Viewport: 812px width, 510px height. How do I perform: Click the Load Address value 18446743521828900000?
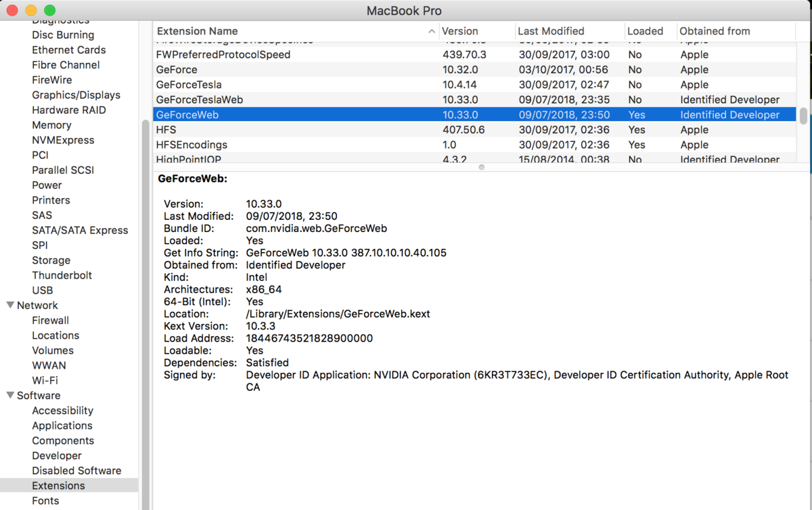(309, 338)
